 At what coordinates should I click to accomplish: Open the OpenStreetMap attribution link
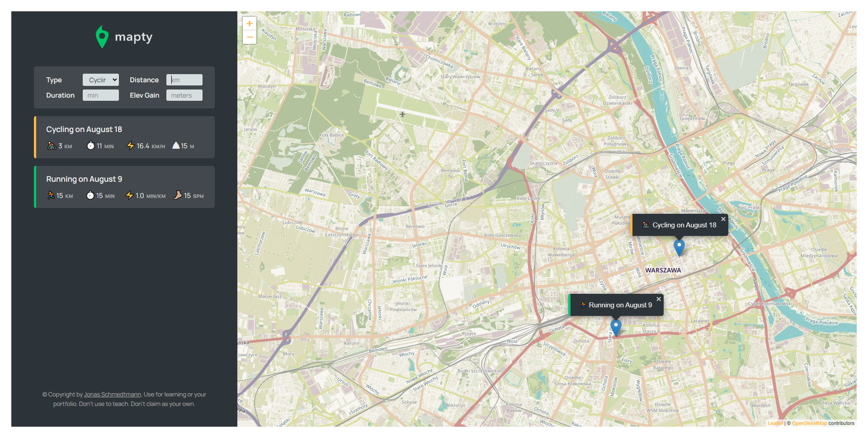809,423
